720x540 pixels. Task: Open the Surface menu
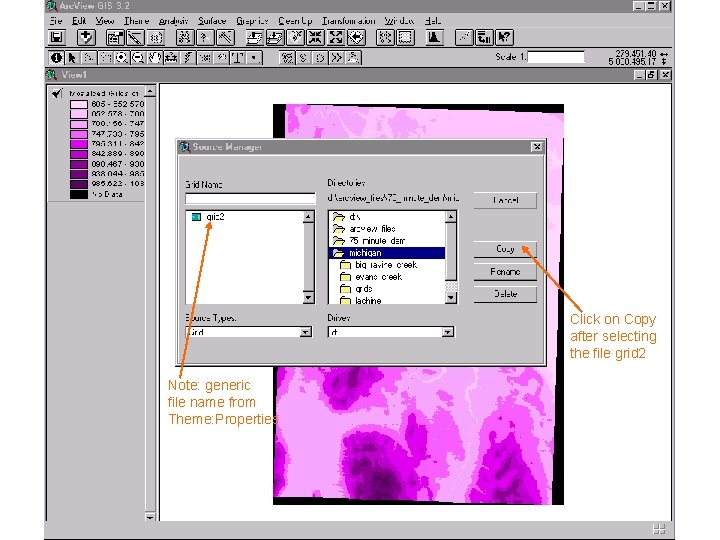[212, 21]
